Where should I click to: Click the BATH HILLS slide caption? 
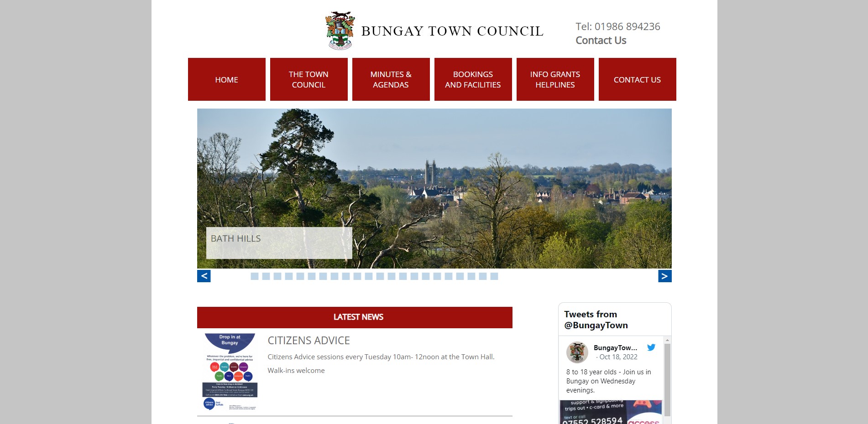point(279,243)
